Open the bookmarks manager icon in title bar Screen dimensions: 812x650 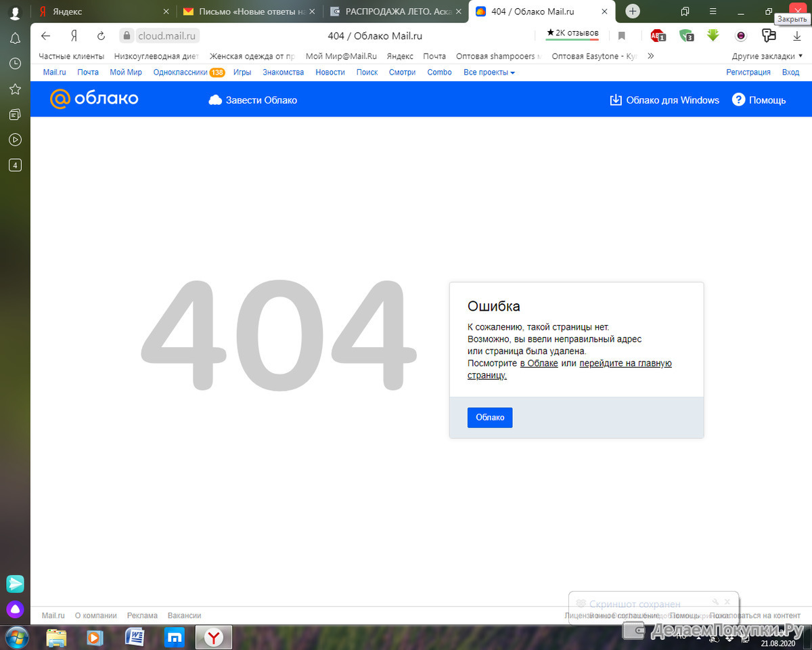pos(685,12)
